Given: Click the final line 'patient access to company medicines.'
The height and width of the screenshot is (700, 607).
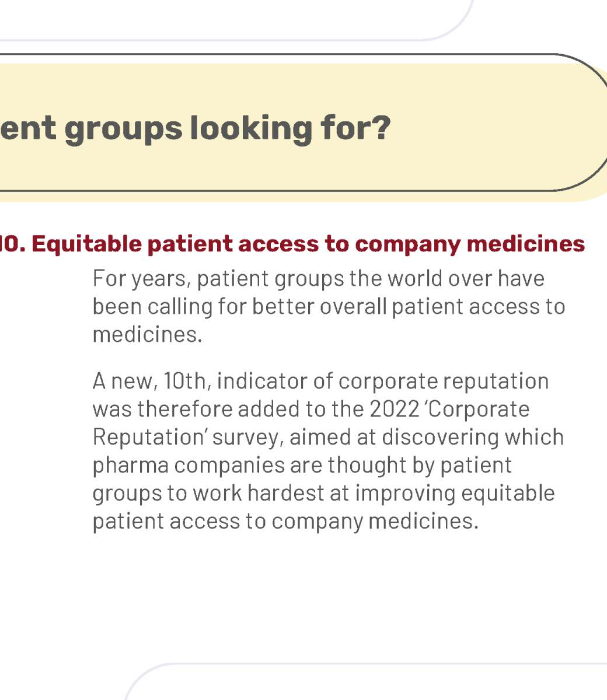Looking at the screenshot, I should click(x=285, y=521).
